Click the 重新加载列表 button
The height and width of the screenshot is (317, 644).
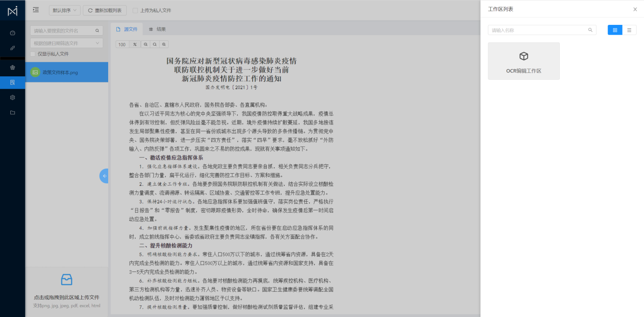point(104,10)
